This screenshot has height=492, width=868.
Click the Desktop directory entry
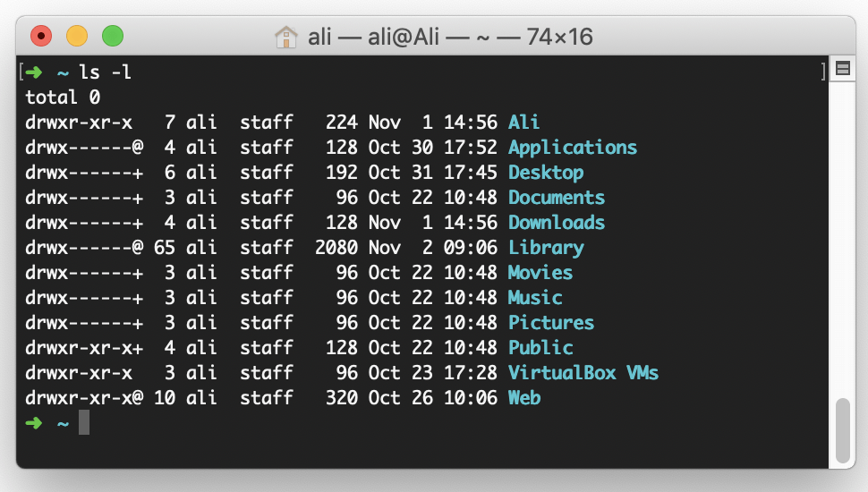(546, 173)
